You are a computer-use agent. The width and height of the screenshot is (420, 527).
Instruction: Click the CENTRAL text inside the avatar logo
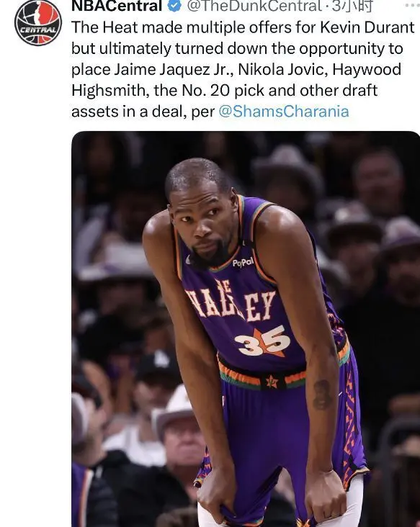click(38, 30)
